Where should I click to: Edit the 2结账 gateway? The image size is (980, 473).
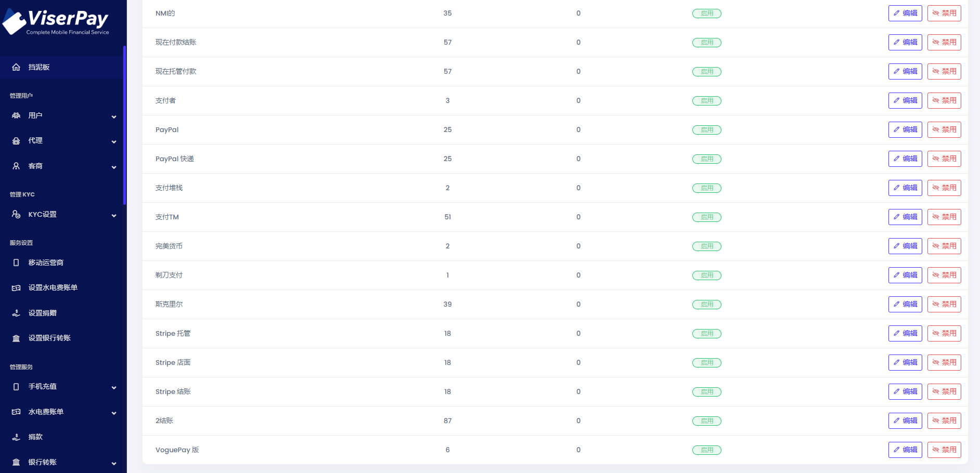tap(905, 421)
